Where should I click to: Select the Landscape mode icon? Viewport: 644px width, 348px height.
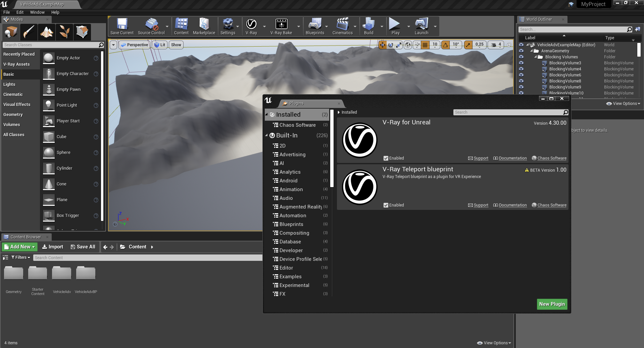click(x=47, y=32)
